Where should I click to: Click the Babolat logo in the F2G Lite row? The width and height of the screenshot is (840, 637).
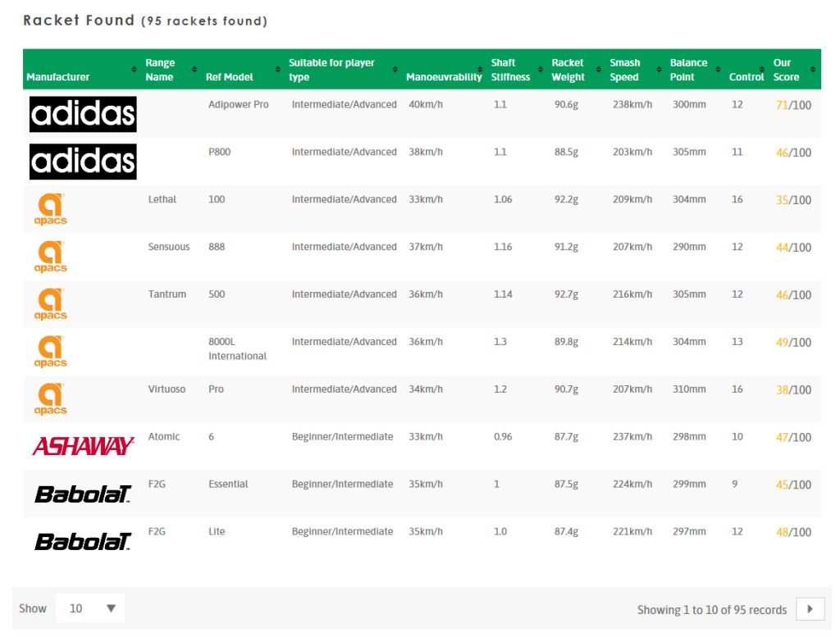83,541
